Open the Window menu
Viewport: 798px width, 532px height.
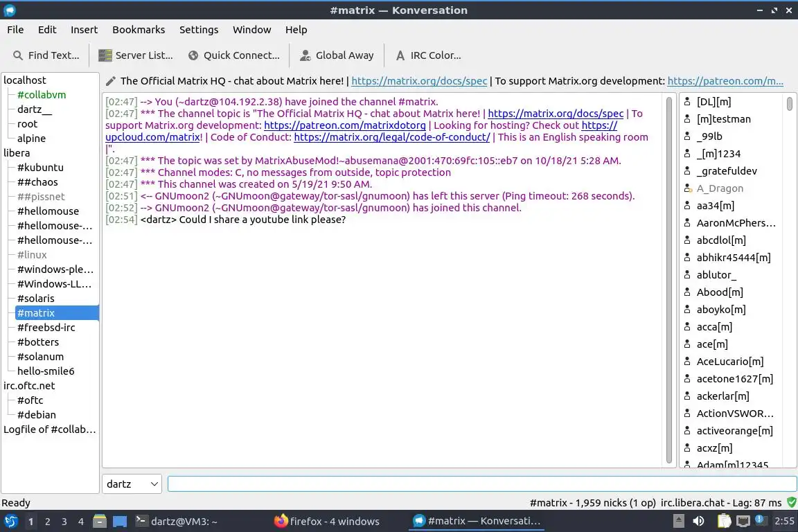click(252, 30)
